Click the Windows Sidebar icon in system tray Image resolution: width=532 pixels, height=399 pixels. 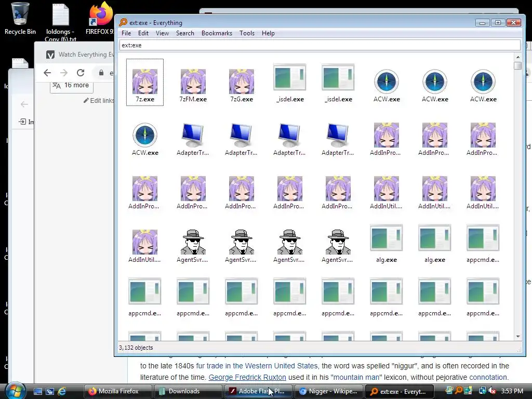tap(468, 391)
